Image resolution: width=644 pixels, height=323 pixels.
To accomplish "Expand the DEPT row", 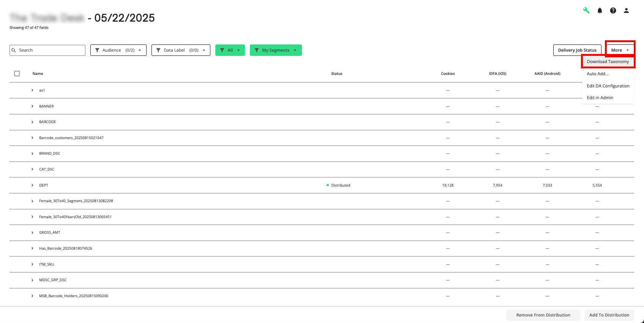I will pos(32,185).
